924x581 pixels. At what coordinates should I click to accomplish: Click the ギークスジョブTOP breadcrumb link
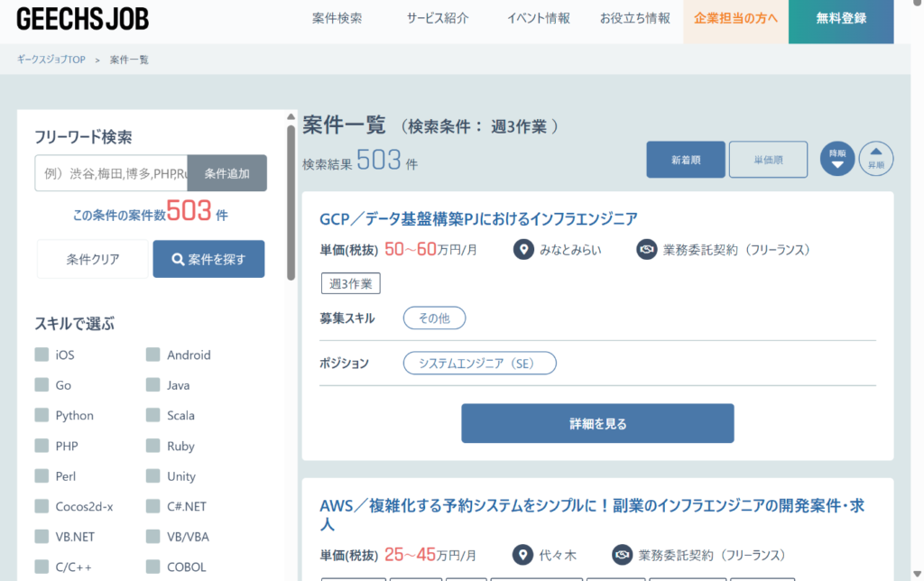51,60
